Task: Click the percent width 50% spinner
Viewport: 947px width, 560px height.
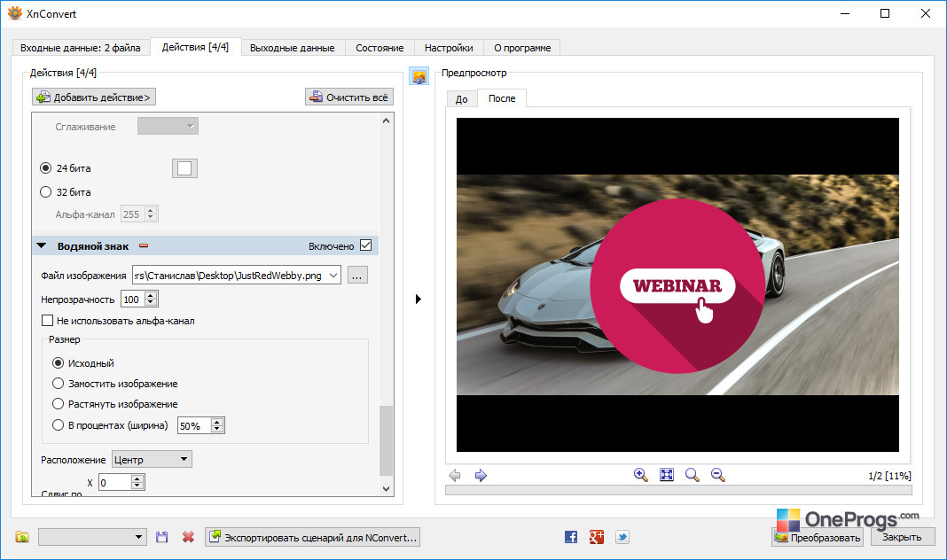Action: click(x=217, y=425)
